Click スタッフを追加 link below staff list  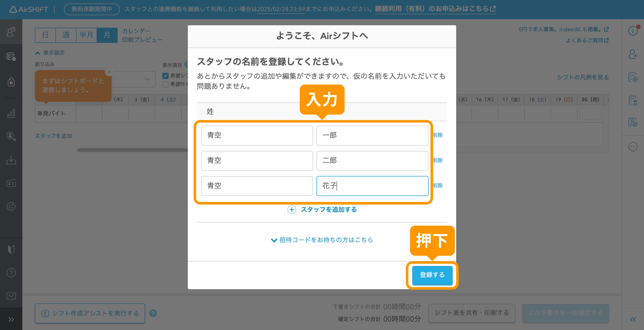[54, 136]
